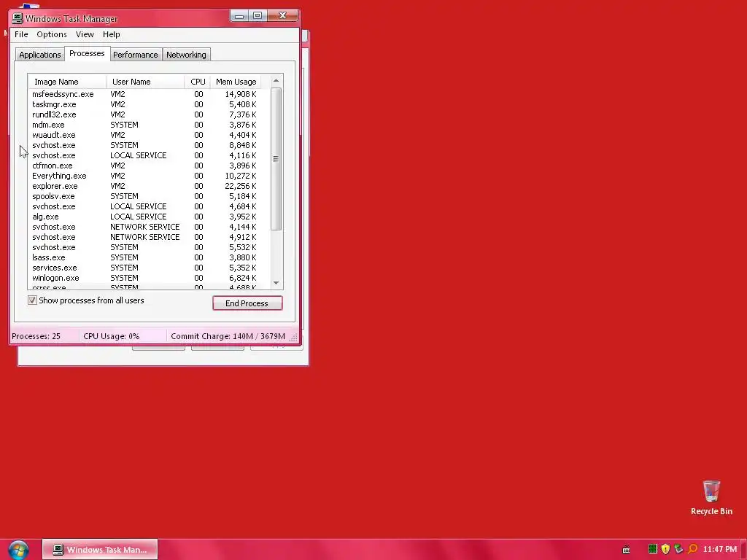Click the process list scrollbar thumb
747x560 pixels.
coord(276,158)
